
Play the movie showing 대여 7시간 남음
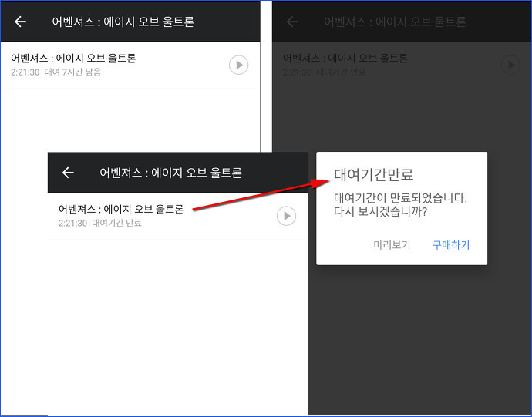point(238,65)
